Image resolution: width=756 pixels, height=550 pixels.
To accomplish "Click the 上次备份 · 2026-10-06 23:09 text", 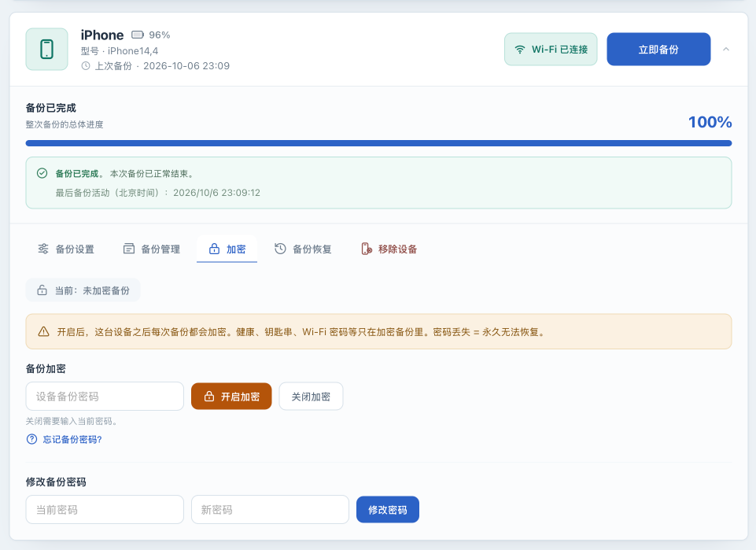I will pos(162,66).
